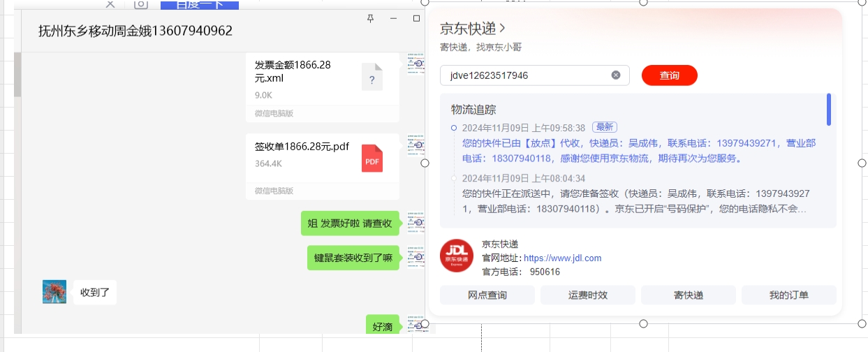The image size is (868, 352).
Task: Click the 官方电话 950616 text
Action: coord(521,272)
